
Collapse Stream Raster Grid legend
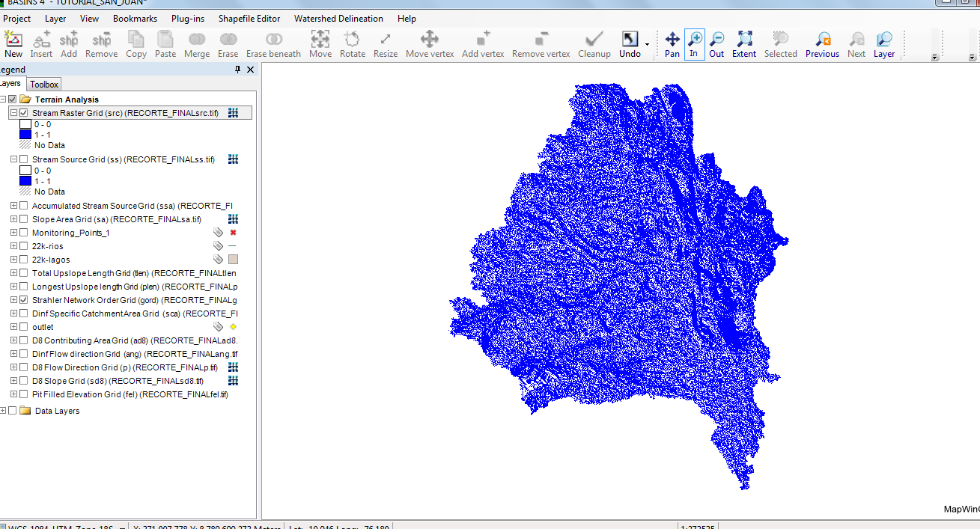[x=13, y=113]
